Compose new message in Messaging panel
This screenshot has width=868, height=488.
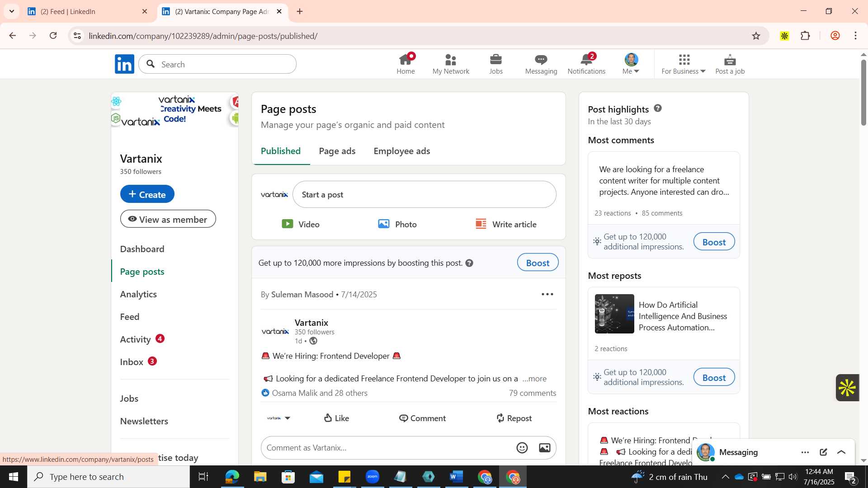(x=823, y=452)
